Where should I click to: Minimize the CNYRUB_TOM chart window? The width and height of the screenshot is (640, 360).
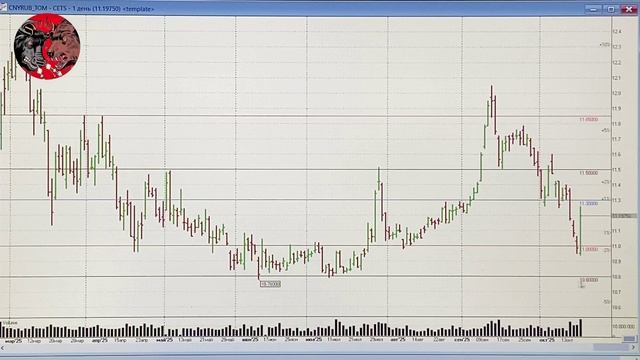(x=593, y=9)
